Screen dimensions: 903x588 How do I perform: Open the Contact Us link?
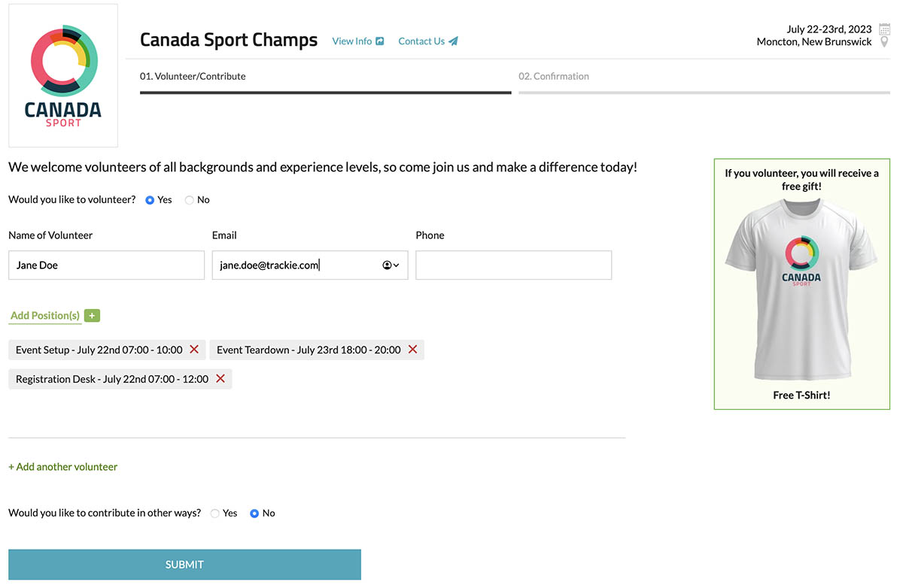(427, 41)
